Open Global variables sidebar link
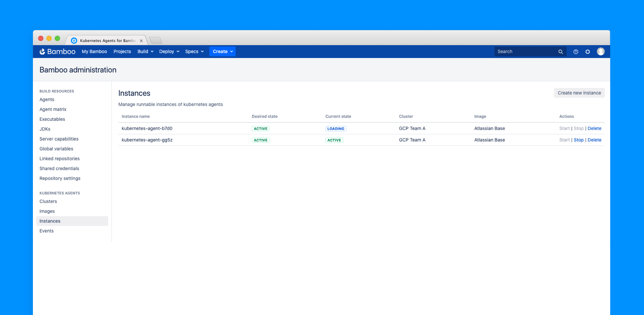 [x=56, y=149]
